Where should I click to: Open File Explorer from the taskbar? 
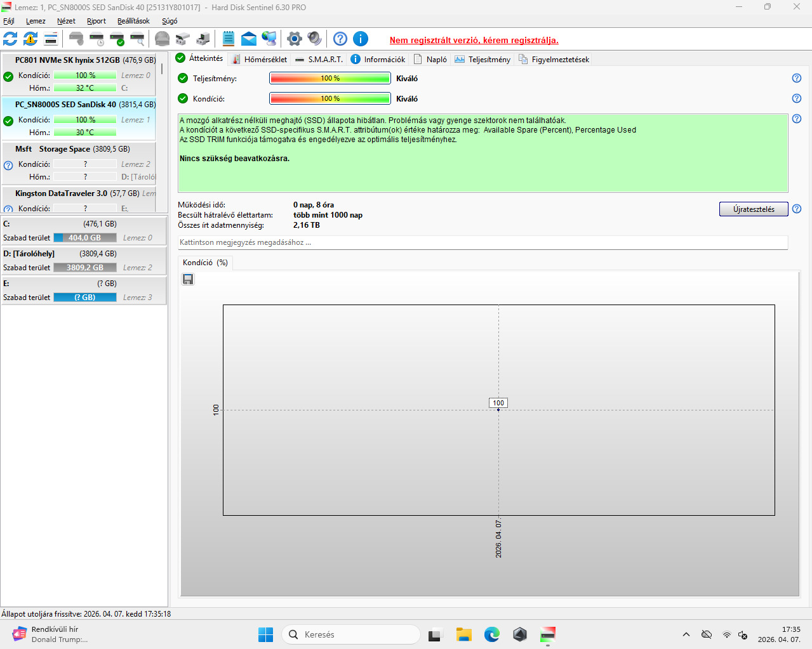coord(464,634)
